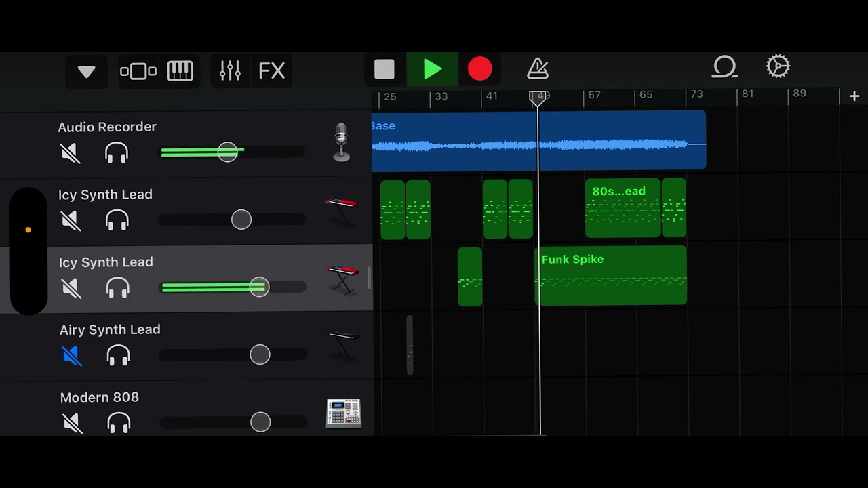
Task: Select short green region before Funk Spike
Action: 470,277
